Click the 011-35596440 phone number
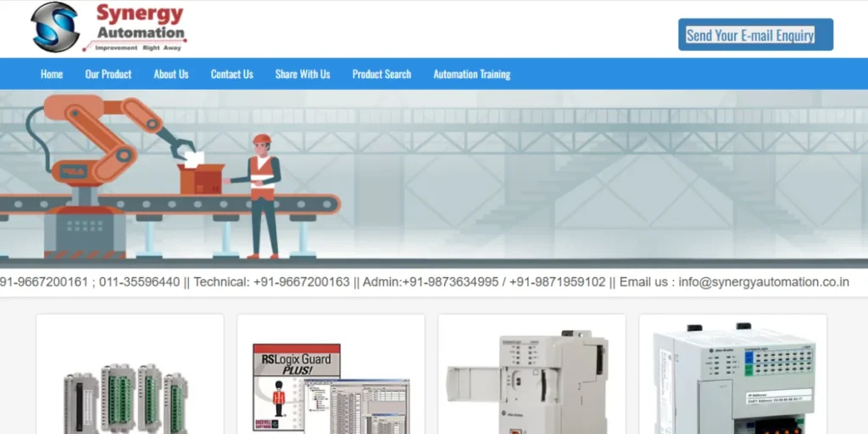 coord(139,282)
